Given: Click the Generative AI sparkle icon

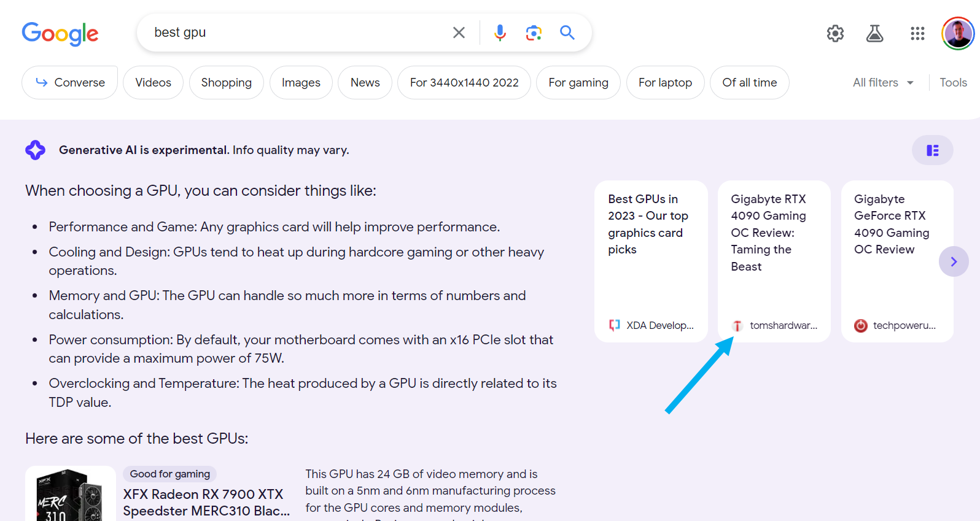Looking at the screenshot, I should coord(36,150).
